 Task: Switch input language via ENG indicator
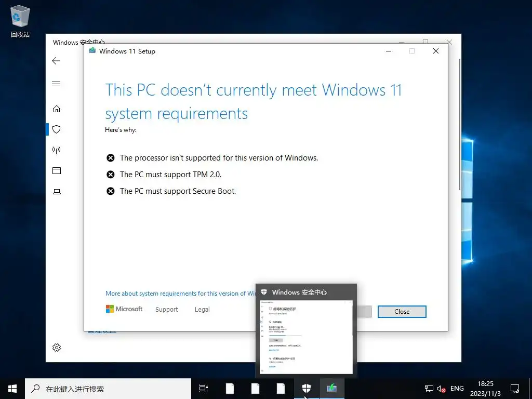point(457,389)
